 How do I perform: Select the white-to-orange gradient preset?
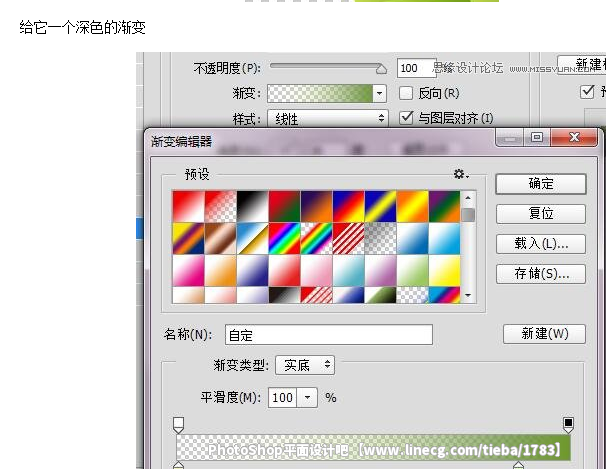tap(221, 271)
